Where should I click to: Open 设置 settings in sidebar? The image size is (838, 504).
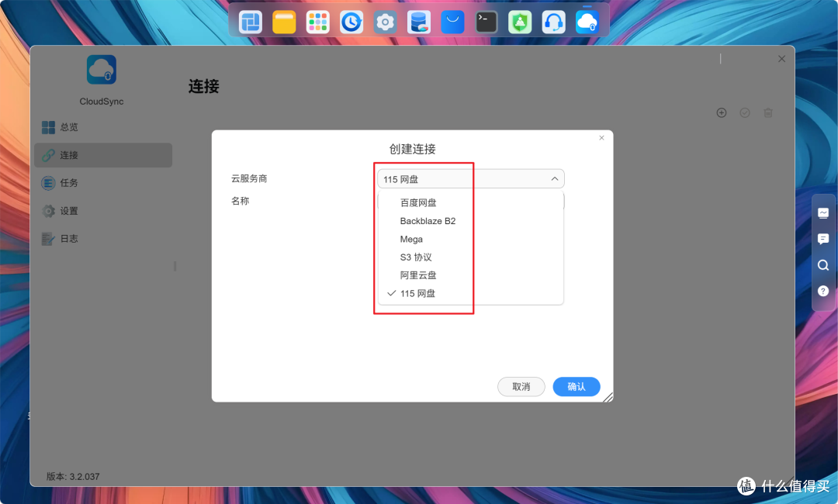(x=103, y=211)
